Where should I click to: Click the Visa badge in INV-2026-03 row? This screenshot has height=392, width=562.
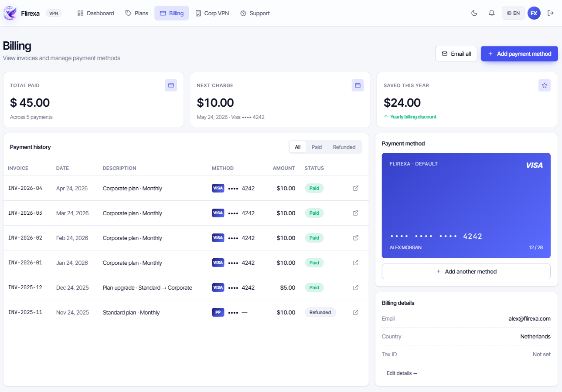tap(218, 213)
